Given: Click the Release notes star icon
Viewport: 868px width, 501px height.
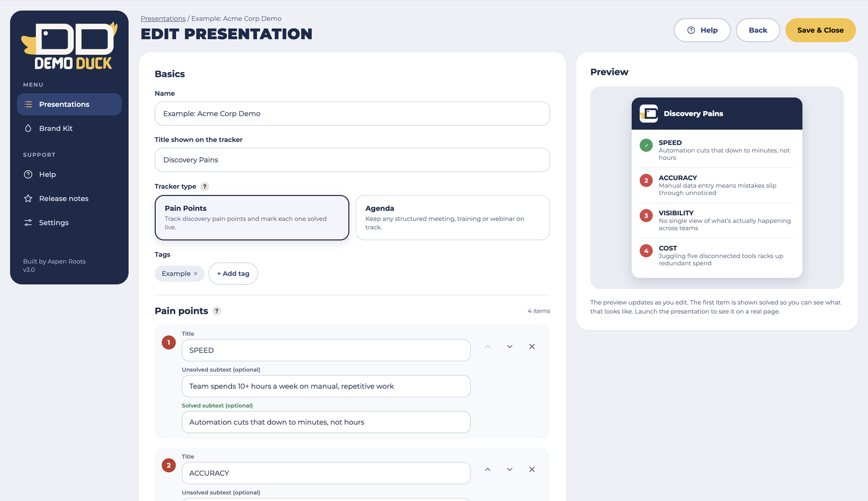Looking at the screenshot, I should pos(28,198).
